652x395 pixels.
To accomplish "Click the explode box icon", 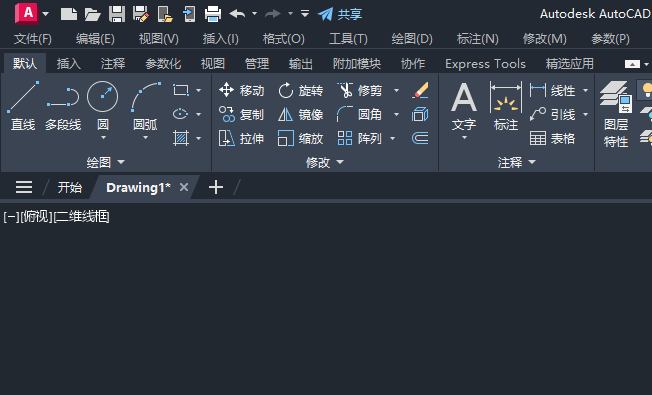I will coord(420,114).
